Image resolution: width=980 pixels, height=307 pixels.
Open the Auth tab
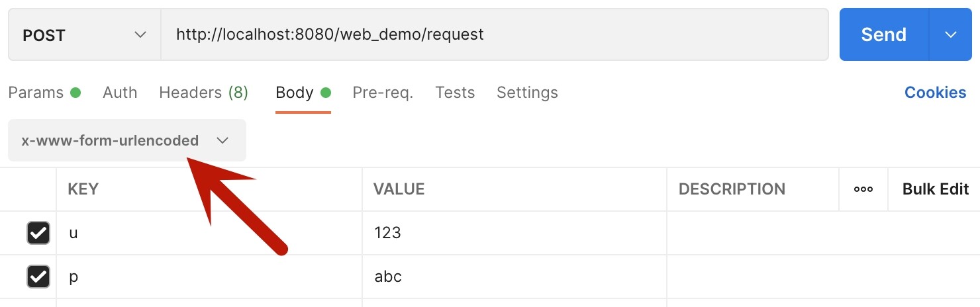point(120,93)
